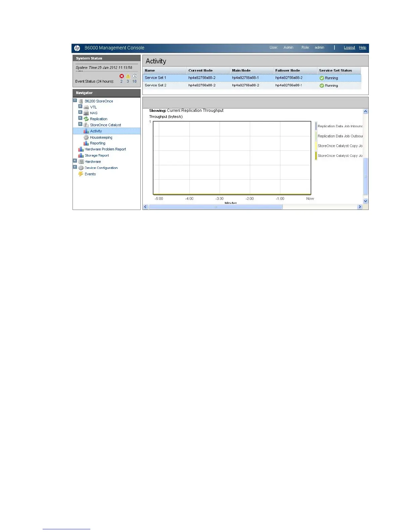The image size is (411, 532).
Task: Click the Device Configuration gear icon
Action: (81, 168)
